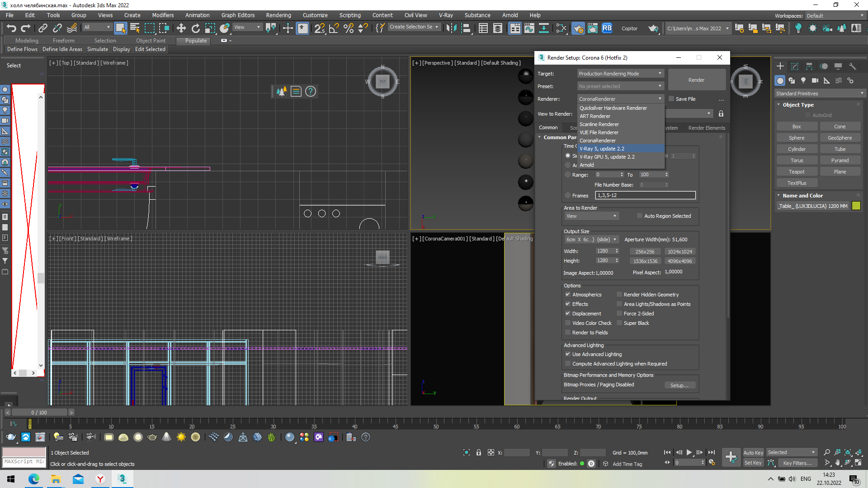Open the Area to Render View dropdown
This screenshot has height=488, width=868.
[591, 216]
